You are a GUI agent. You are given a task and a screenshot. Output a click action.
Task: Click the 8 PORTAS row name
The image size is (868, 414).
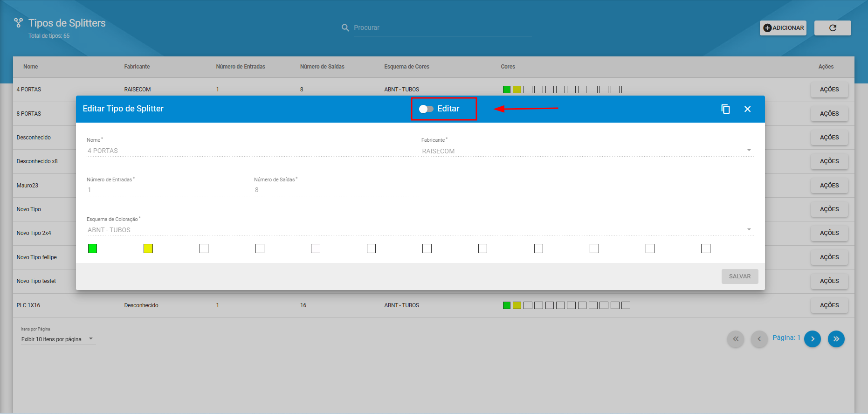click(x=29, y=114)
